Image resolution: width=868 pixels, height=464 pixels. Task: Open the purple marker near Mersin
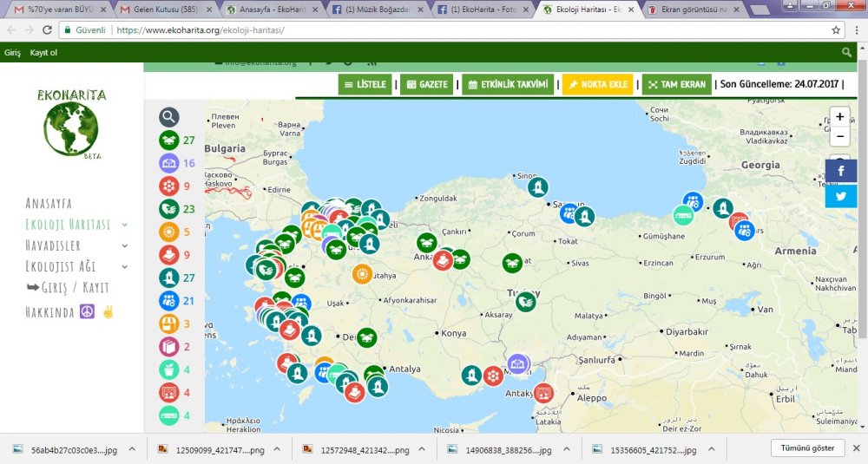coord(518,364)
